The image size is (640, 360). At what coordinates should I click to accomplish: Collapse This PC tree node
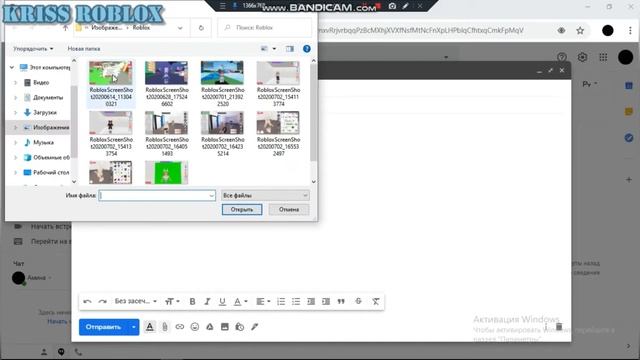(12, 67)
